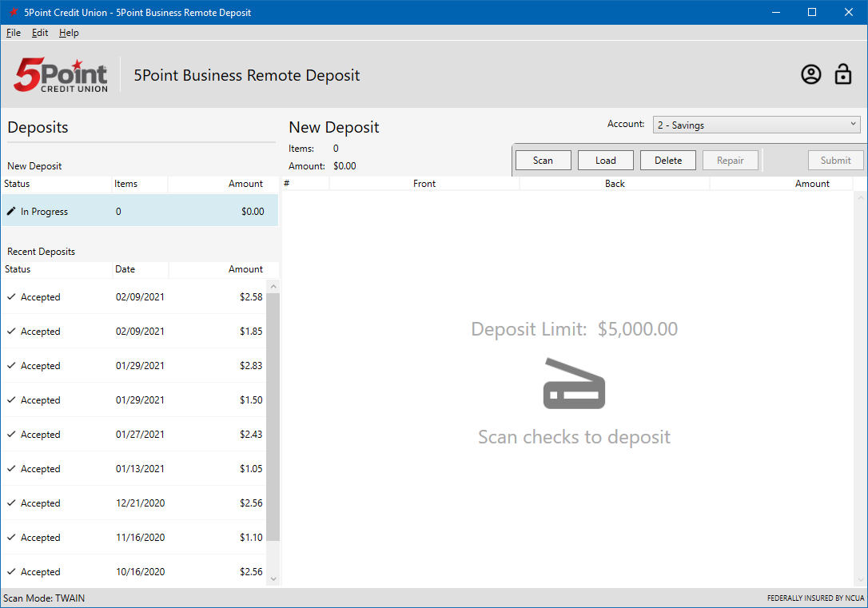This screenshot has height=608, width=868.
Task: Select the 01/27/2021 date cell
Action: (140, 435)
